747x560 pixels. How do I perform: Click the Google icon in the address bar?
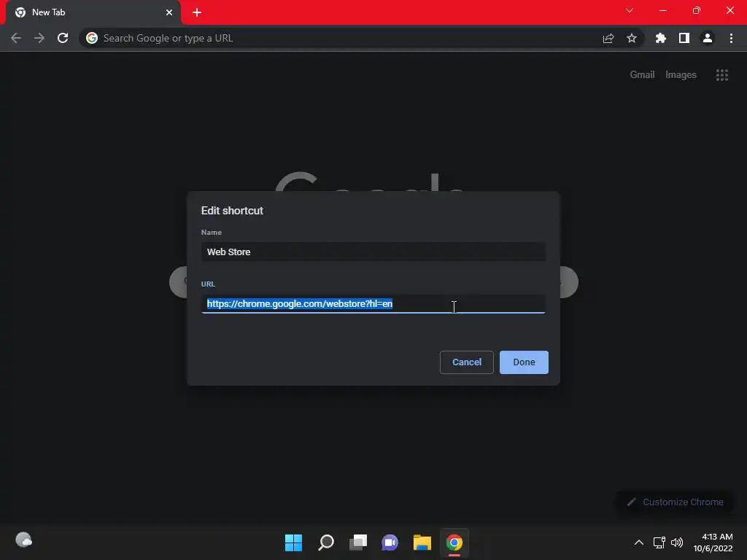92,38
